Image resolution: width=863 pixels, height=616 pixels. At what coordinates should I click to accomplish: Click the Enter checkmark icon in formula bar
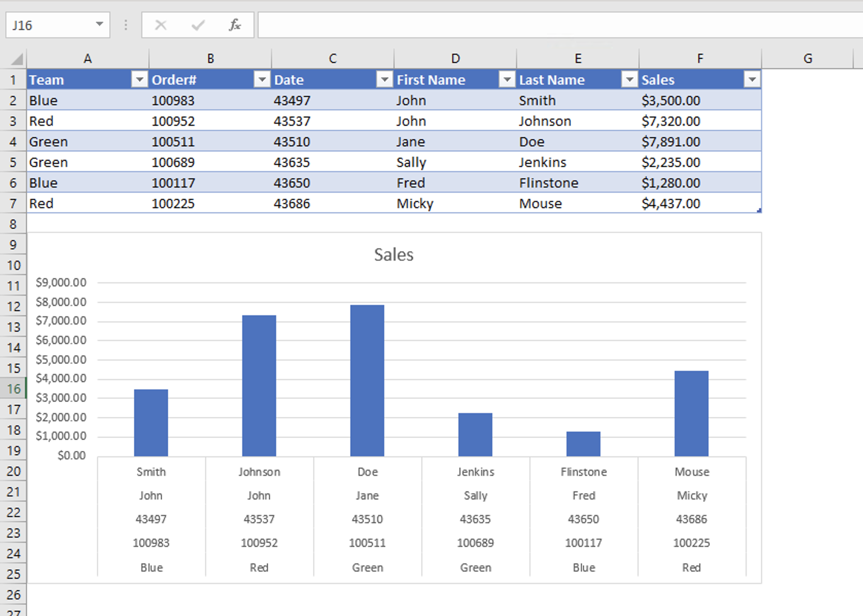(198, 24)
